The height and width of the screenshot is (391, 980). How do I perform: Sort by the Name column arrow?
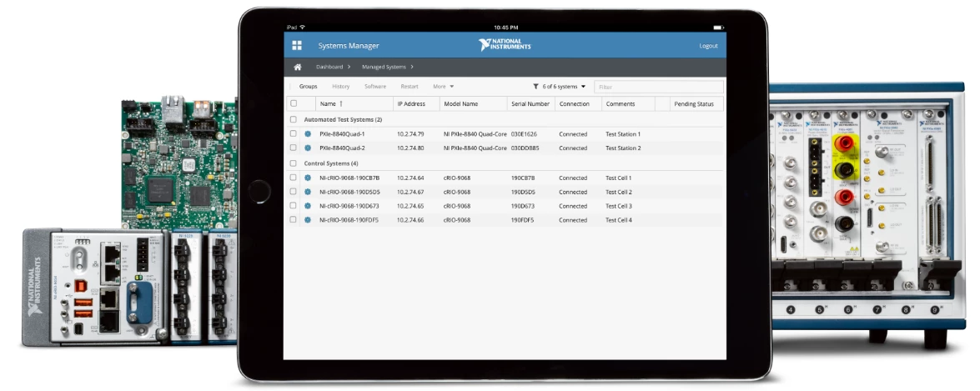(x=341, y=103)
